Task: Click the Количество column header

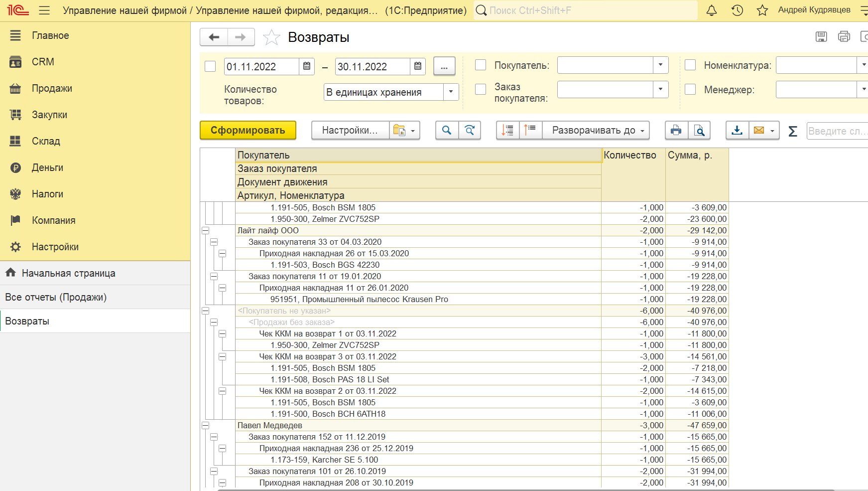Action: click(633, 174)
